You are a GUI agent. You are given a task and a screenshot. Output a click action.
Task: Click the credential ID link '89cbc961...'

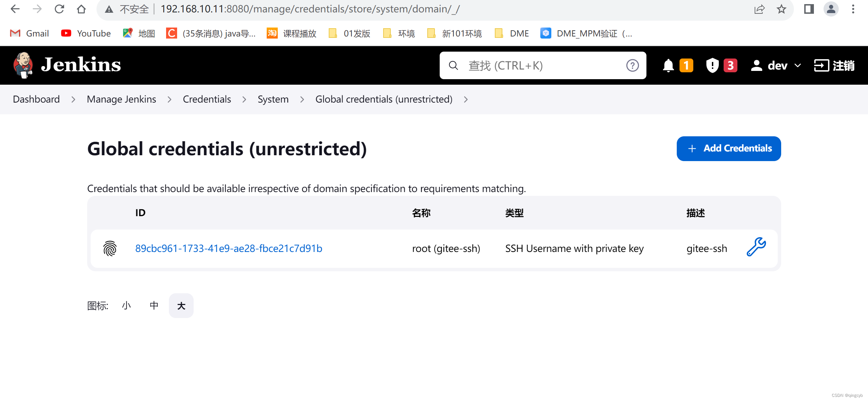(x=228, y=248)
